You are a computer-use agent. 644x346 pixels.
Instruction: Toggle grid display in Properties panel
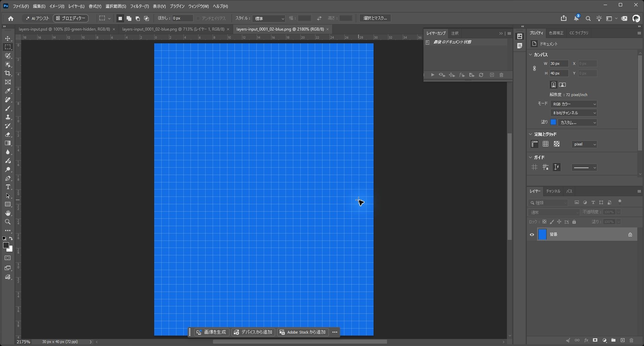pos(546,144)
